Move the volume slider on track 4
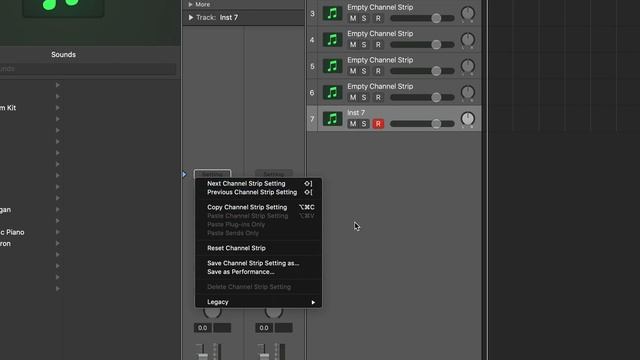 436,44
